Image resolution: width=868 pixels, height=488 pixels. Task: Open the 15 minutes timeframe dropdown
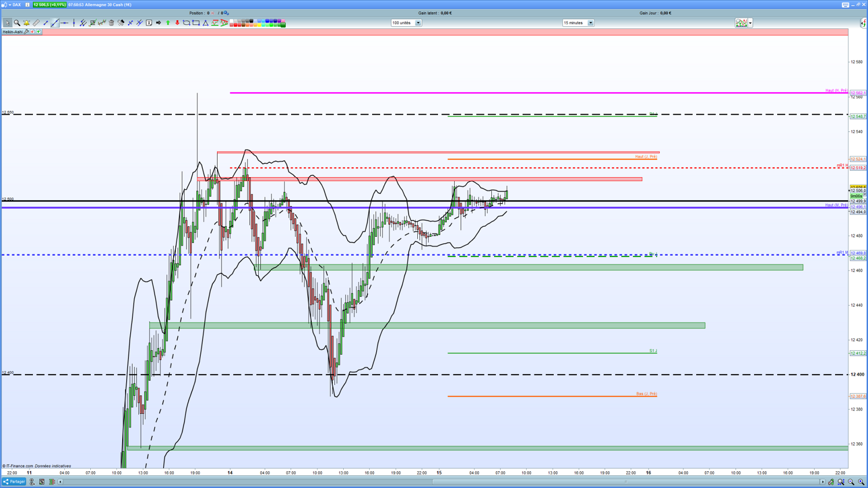pyautogui.click(x=578, y=23)
